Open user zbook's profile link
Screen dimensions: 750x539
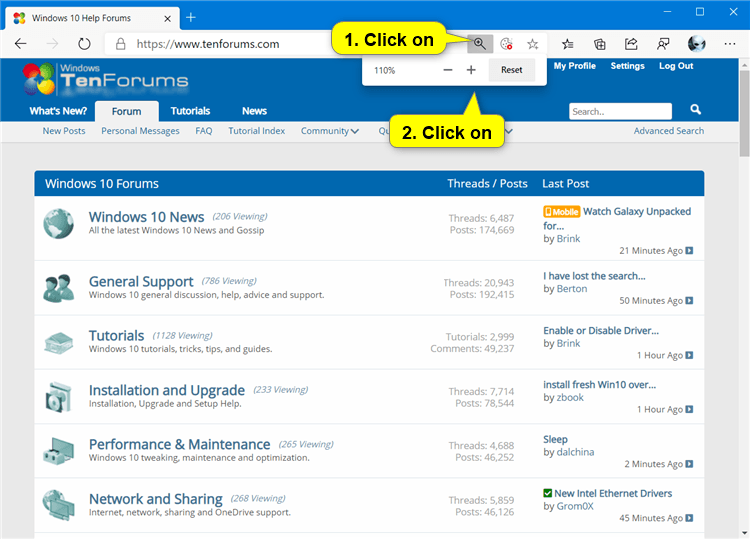(570, 398)
